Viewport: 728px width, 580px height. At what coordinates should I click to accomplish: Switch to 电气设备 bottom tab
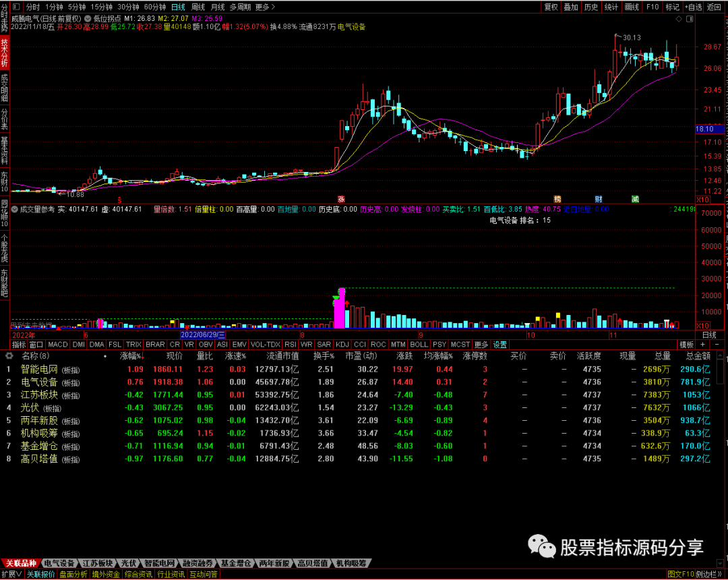pos(59,563)
